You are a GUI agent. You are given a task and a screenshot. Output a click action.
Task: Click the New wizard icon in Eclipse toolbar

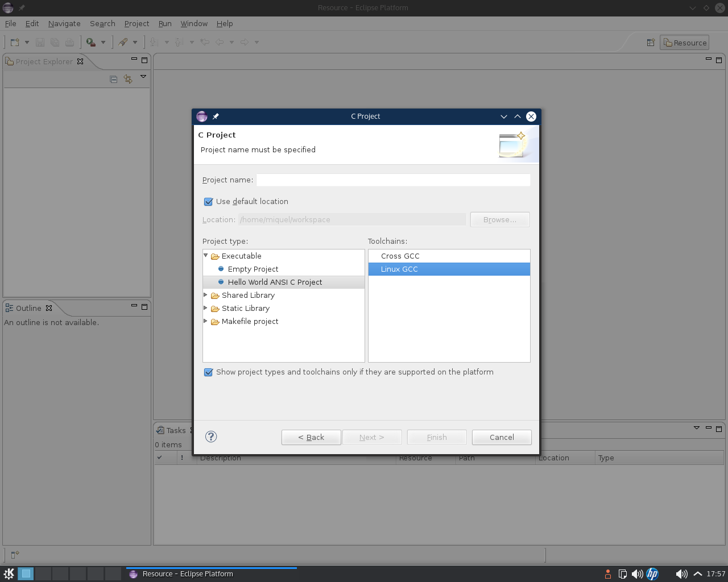[x=15, y=42]
